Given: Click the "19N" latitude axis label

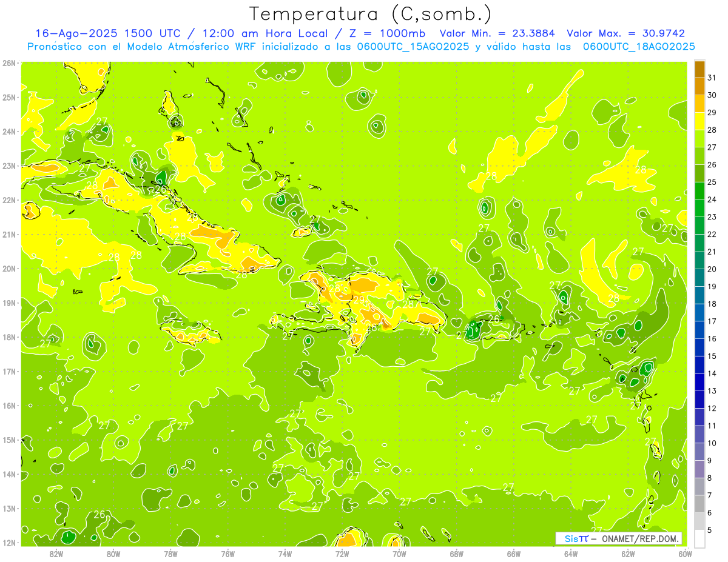Looking at the screenshot, I should (8, 303).
